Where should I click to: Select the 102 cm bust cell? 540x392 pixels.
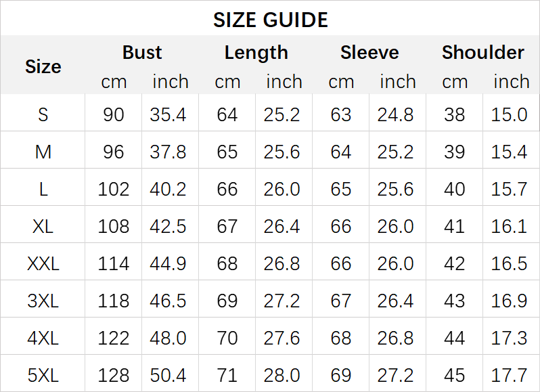click(x=113, y=189)
